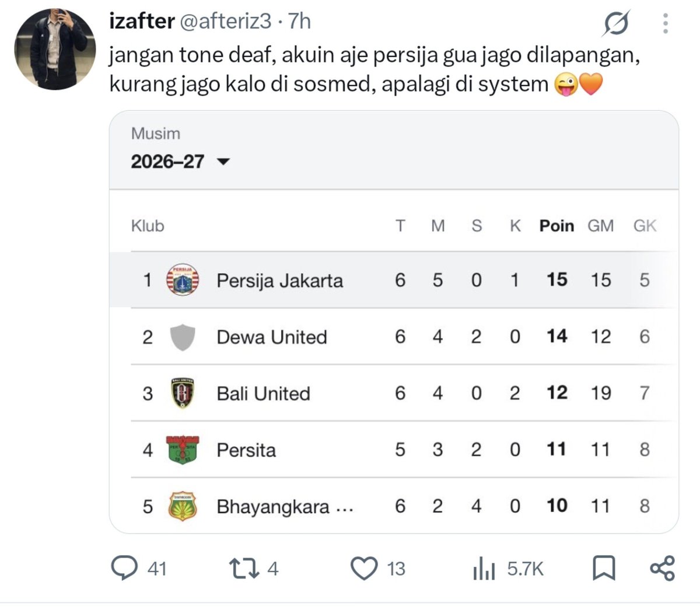
Task: Select the Persita team row
Action: pyautogui.click(x=394, y=450)
